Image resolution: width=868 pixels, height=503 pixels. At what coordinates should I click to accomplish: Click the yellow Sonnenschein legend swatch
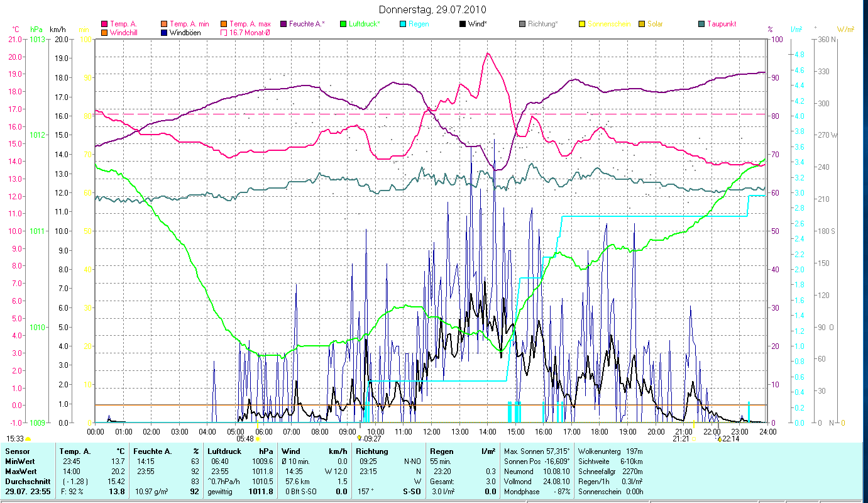(x=582, y=24)
